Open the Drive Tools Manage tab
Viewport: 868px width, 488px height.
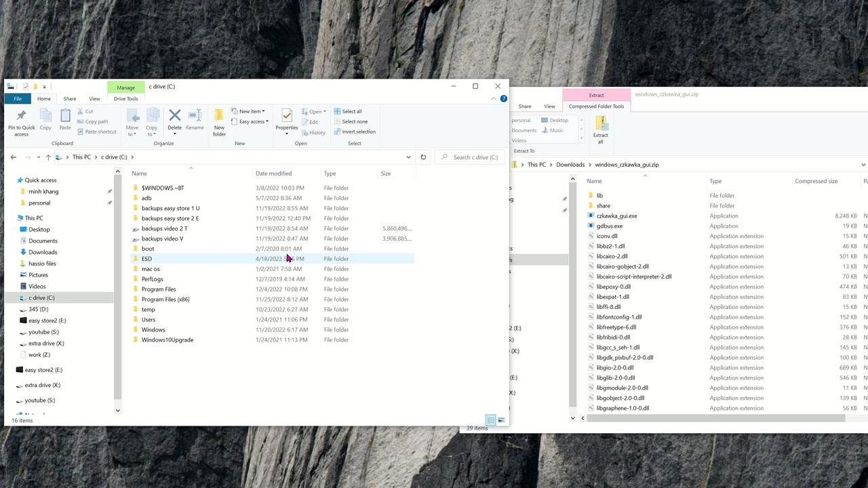pos(125,87)
